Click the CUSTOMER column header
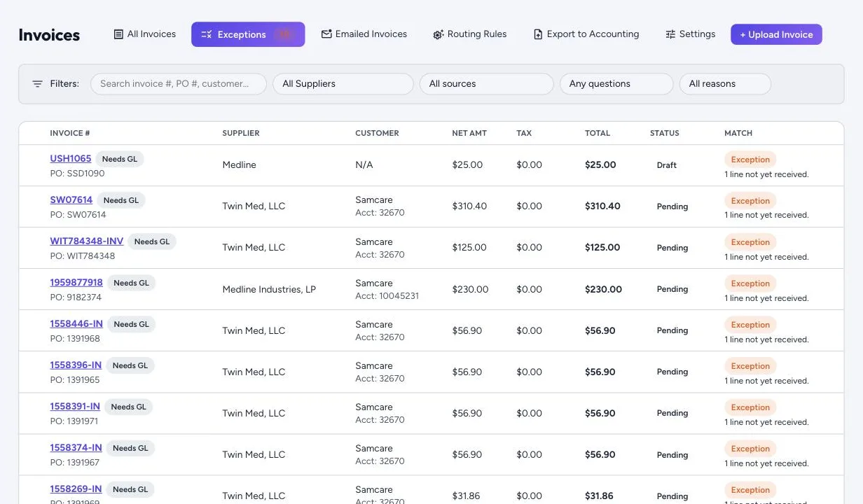This screenshot has width=863, height=504. (x=377, y=133)
